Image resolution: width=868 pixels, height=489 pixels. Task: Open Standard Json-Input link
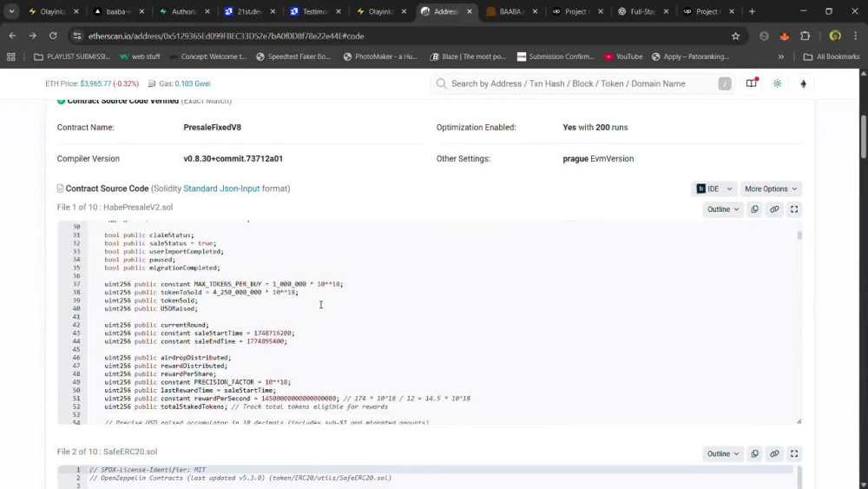tap(221, 188)
